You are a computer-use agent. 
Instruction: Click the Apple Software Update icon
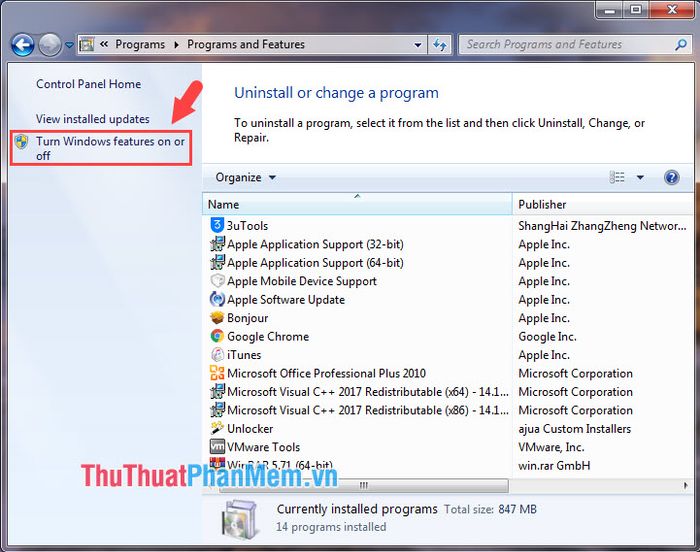pos(218,300)
